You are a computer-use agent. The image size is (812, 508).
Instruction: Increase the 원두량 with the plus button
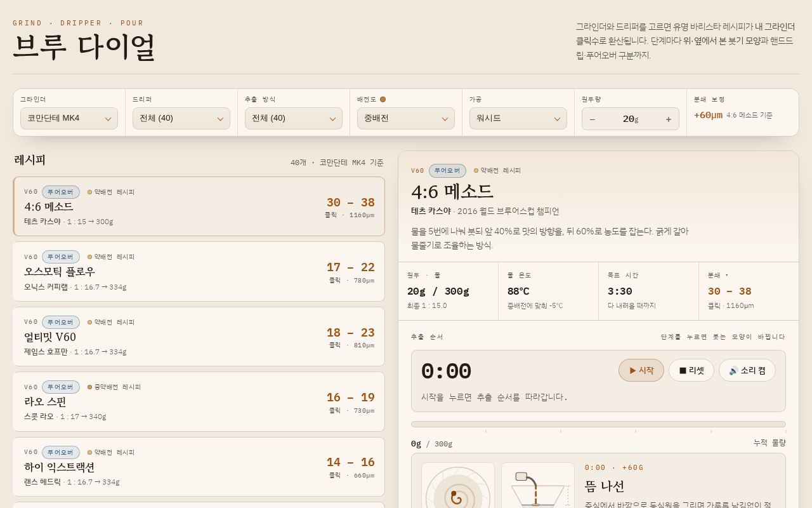click(x=668, y=119)
